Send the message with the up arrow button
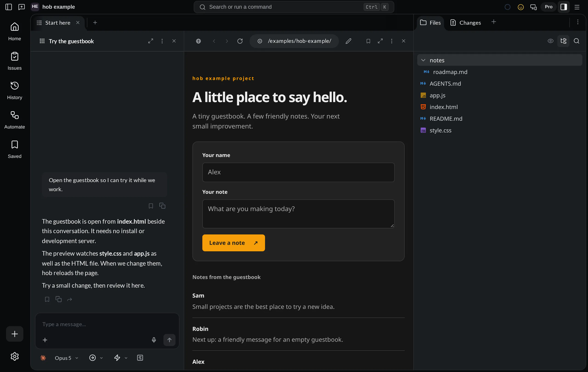This screenshot has width=588, height=372. 170,340
